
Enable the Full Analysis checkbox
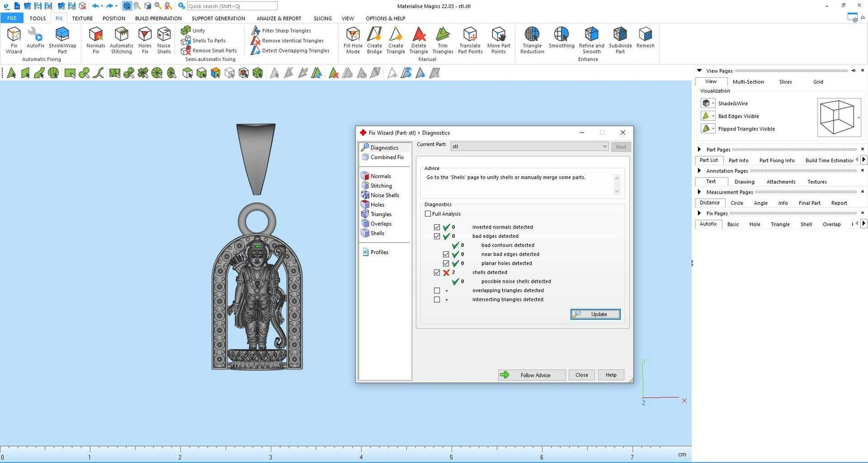428,214
